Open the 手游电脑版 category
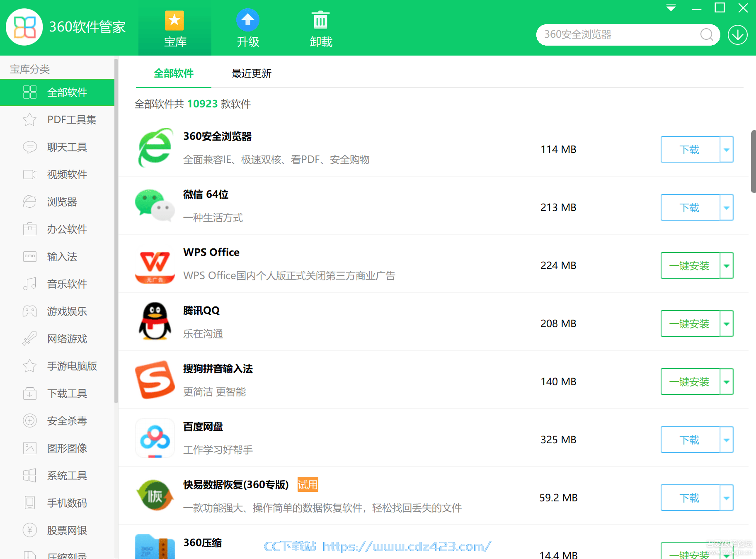Image resolution: width=756 pixels, height=559 pixels. [57, 366]
